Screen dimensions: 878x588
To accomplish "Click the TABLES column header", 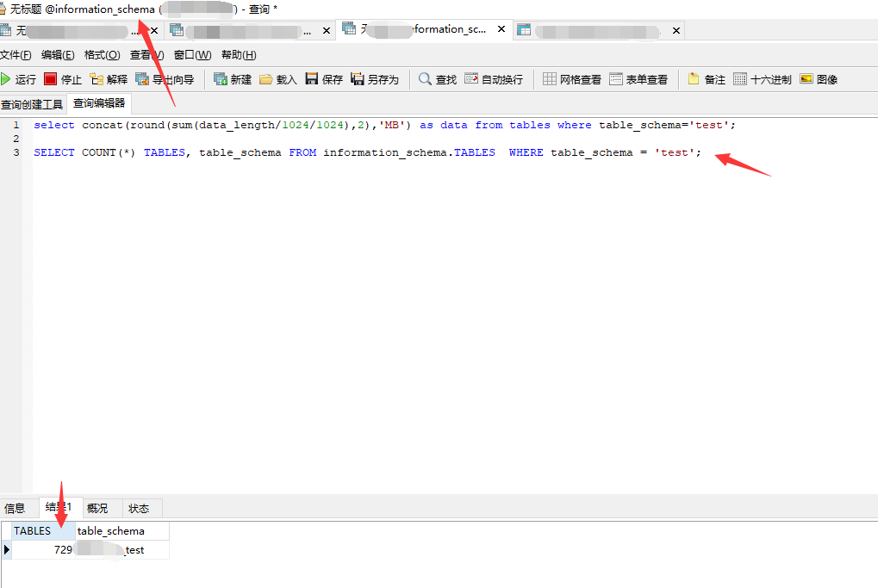I will click(43, 531).
